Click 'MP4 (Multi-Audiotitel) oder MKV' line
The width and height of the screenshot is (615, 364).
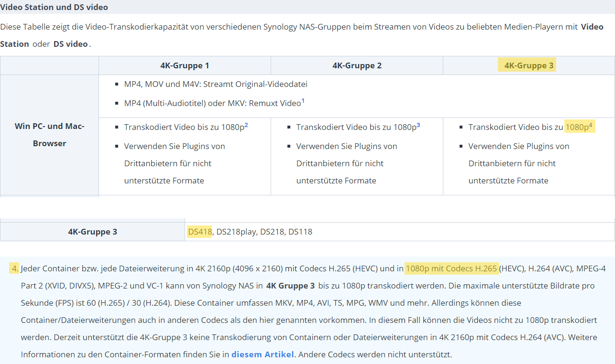point(215,103)
